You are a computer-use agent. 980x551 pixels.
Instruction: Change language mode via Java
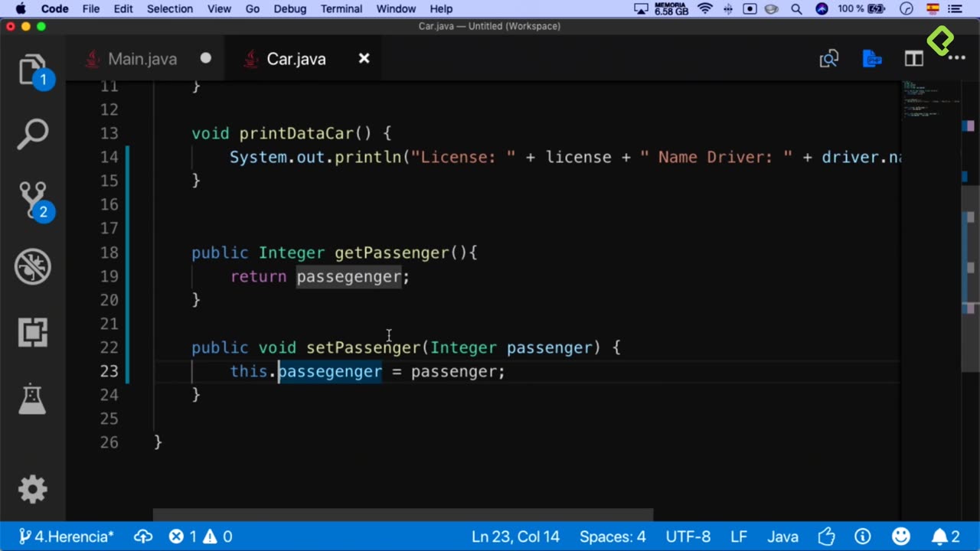coord(783,536)
